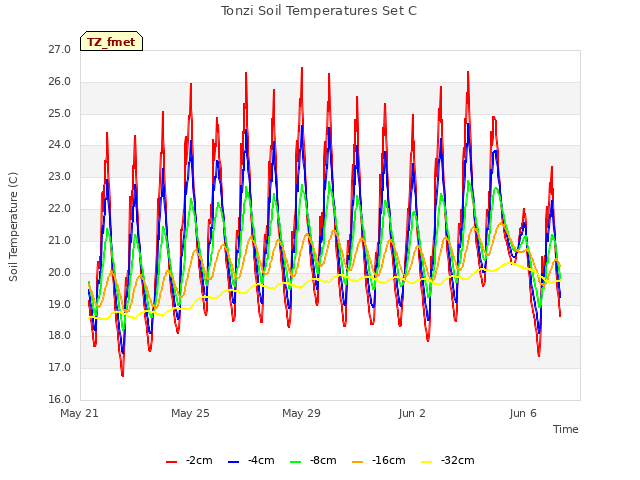Click the 21.0 y-axis tick label
This screenshot has height=480, width=640.
pos(60,240)
